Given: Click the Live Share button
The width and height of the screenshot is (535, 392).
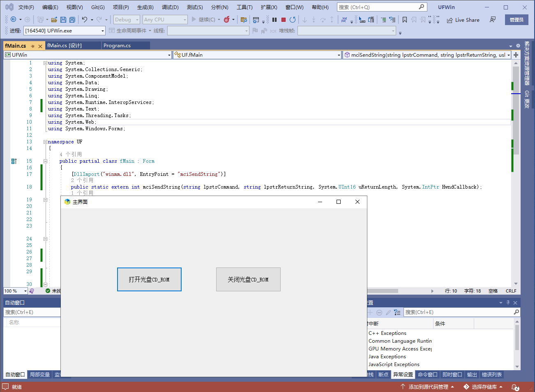Looking at the screenshot, I should tap(463, 20).
